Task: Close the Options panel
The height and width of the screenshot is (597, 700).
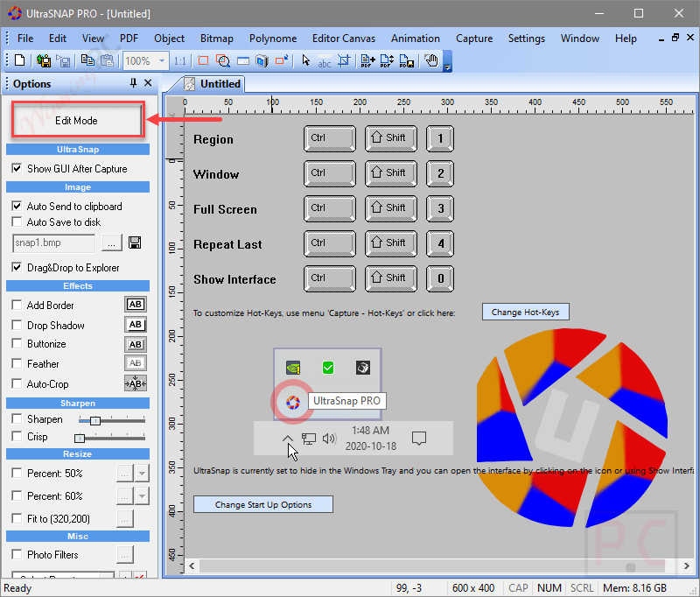Action: [148, 83]
